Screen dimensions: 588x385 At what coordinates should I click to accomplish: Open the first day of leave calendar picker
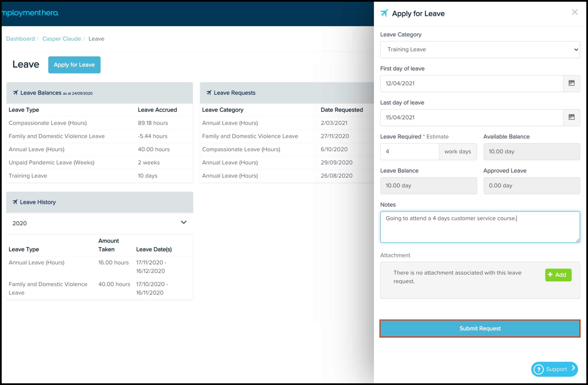(571, 83)
